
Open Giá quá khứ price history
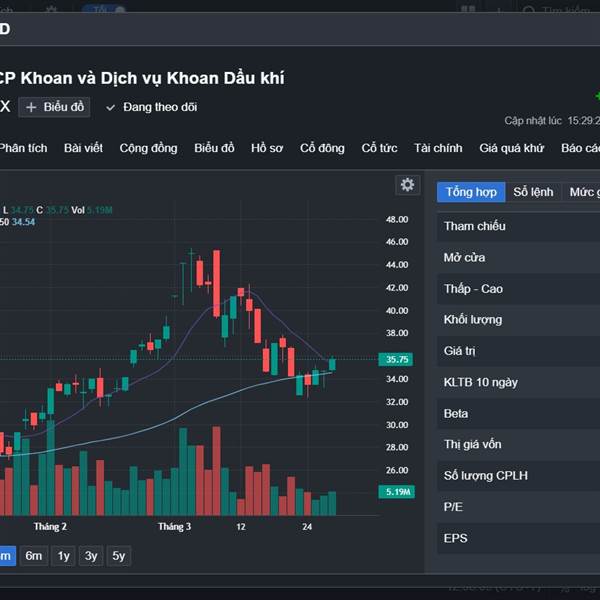[511, 148]
